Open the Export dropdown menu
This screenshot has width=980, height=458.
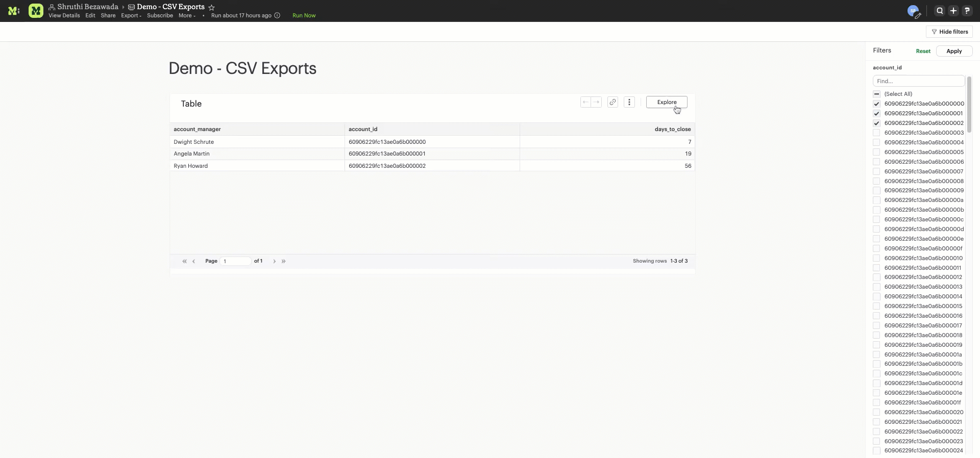131,15
